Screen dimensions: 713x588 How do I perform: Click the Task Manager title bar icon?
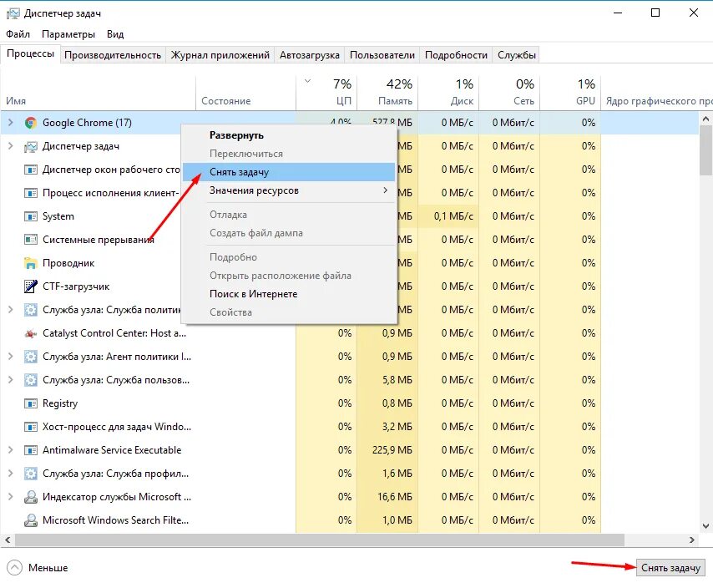(13, 13)
